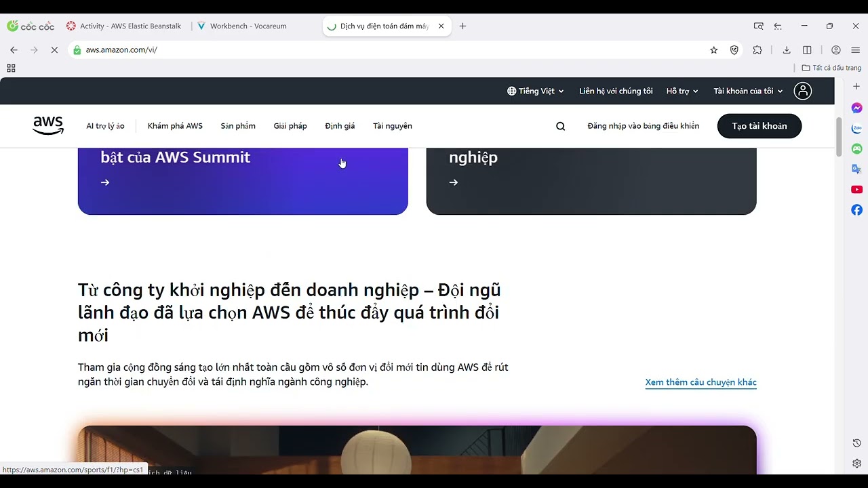This screenshot has height=488, width=868.
Task: Go back to the previous page
Action: click(14, 50)
